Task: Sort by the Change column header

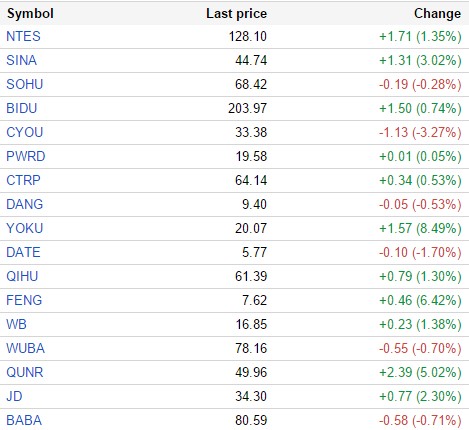Action: click(438, 14)
